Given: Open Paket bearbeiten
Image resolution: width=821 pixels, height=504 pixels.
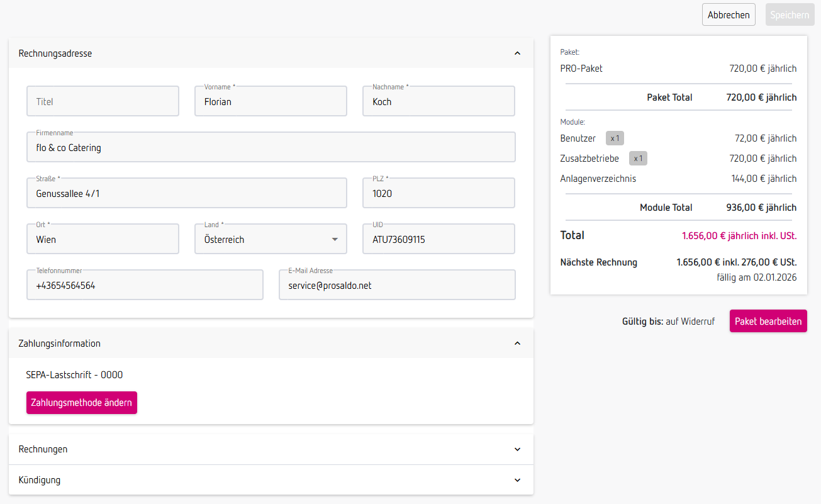Looking at the screenshot, I should tap(768, 321).
